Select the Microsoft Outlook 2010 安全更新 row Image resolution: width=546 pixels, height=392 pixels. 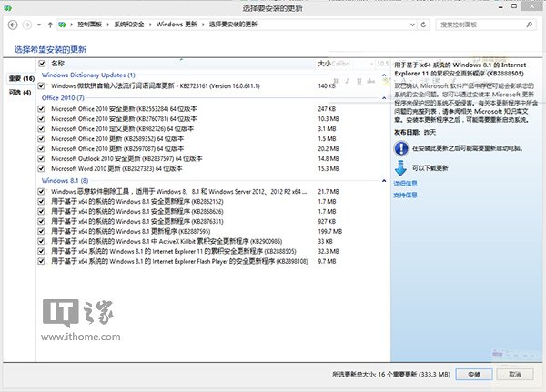(x=126, y=159)
